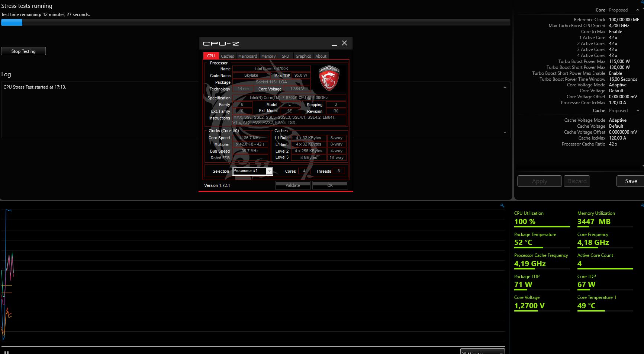The width and height of the screenshot is (644, 354).
Task: Click the Validate button in CPU-Z
Action: 293,185
